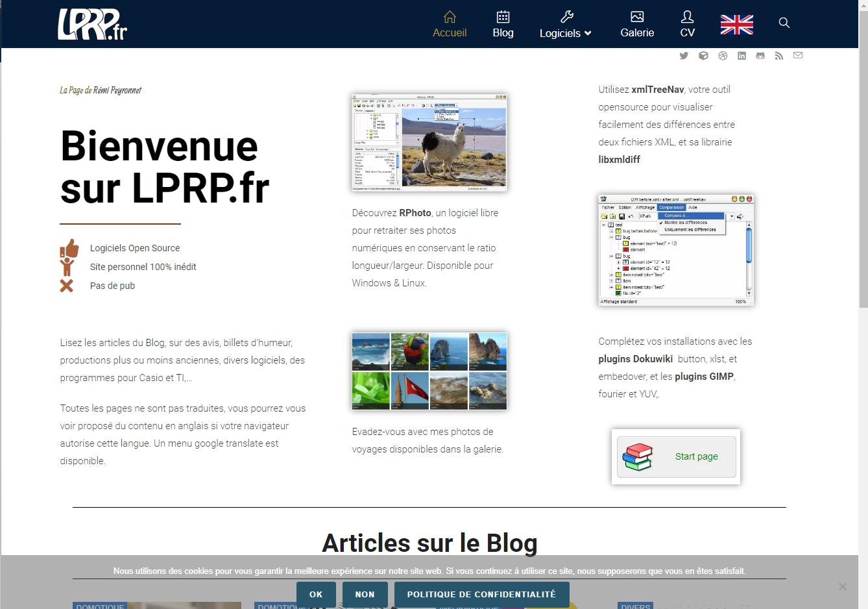Click the wrench icon above Logiciels
Viewport: 868px width, 609px height.
[x=566, y=16]
